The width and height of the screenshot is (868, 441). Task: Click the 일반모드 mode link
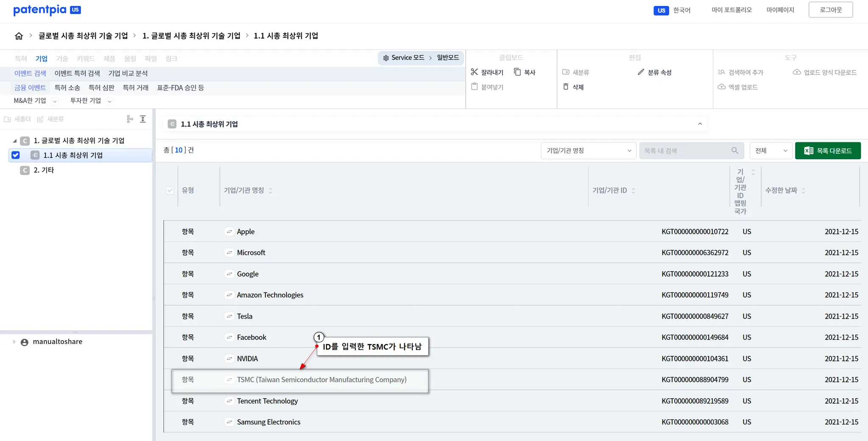[x=448, y=58]
